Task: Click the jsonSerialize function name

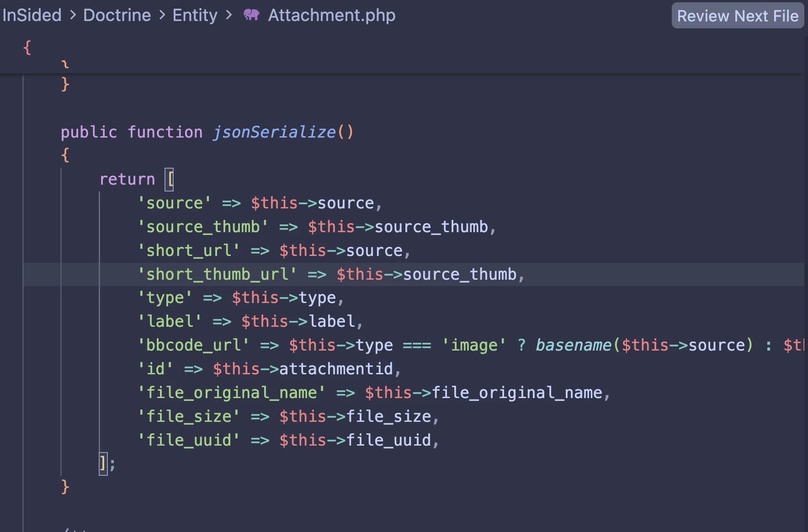Action: [x=274, y=132]
